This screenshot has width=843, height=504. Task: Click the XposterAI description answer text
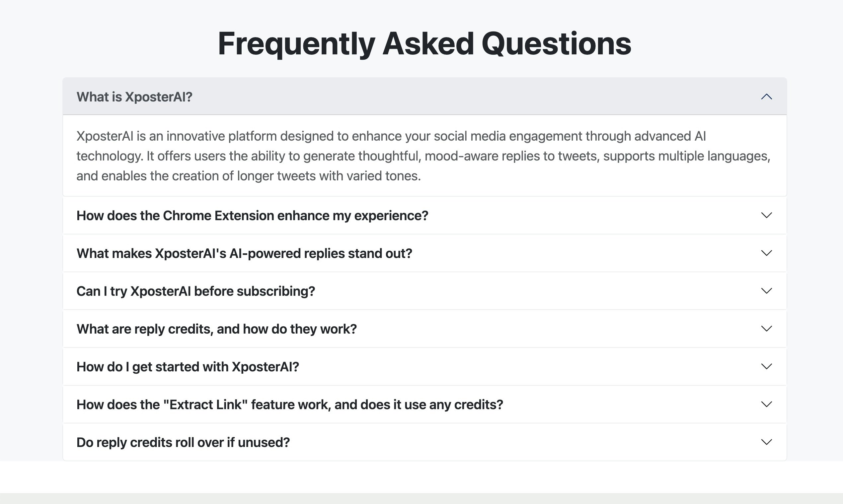(423, 156)
